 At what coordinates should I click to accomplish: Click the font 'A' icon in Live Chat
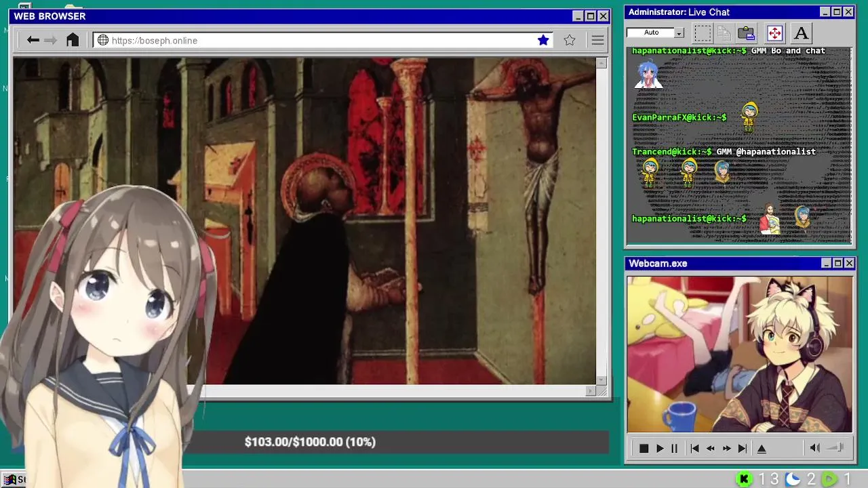801,33
